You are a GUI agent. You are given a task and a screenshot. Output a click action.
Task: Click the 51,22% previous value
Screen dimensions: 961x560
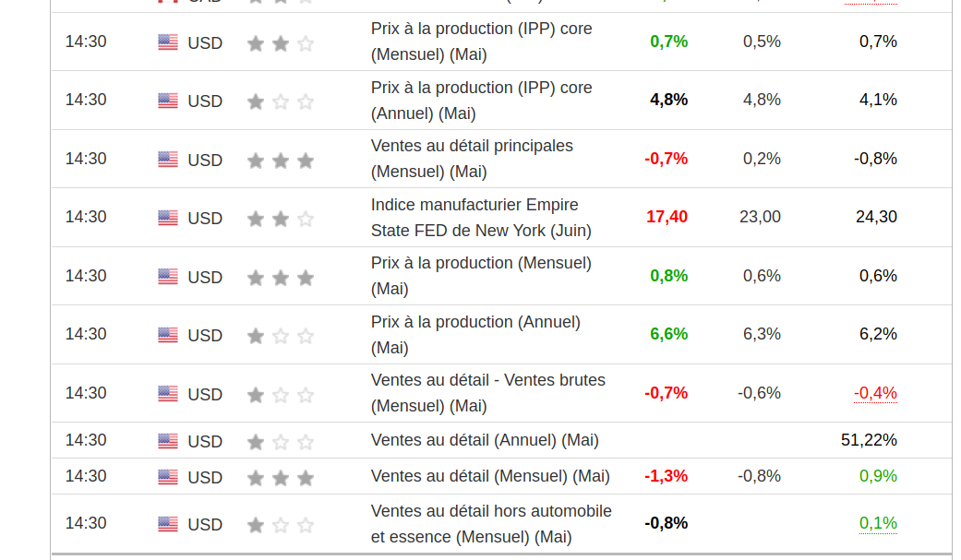pos(869,440)
